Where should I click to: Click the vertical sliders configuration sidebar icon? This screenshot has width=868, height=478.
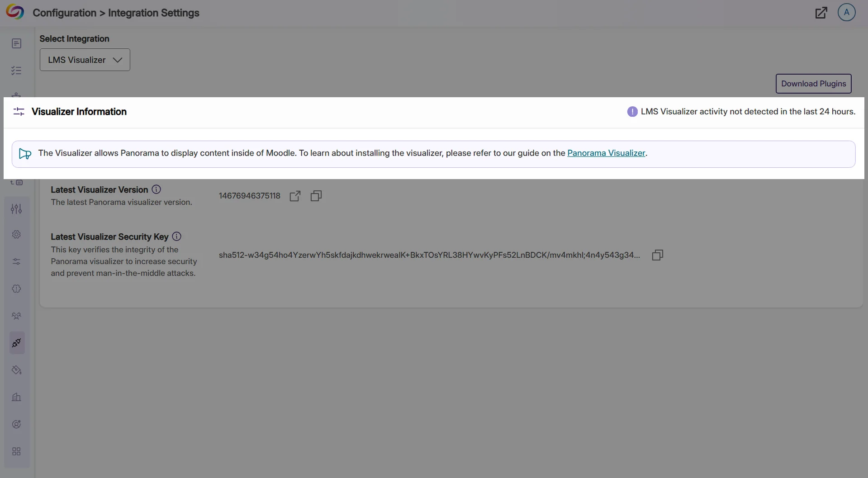click(x=16, y=208)
